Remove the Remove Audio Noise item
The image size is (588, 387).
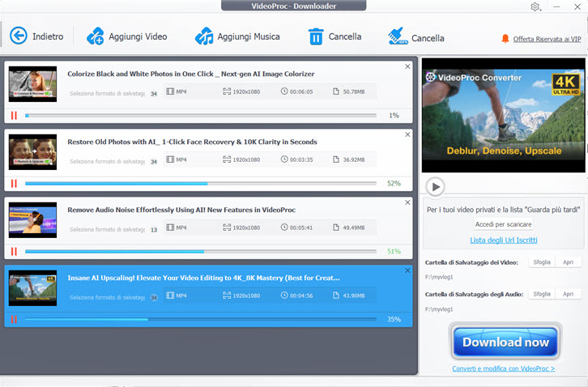[x=407, y=202]
